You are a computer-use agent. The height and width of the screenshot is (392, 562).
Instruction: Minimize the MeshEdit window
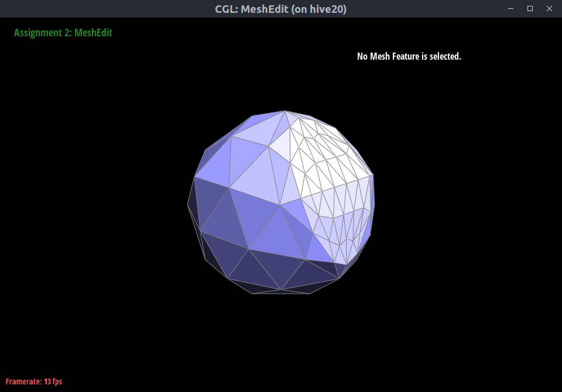pos(511,9)
